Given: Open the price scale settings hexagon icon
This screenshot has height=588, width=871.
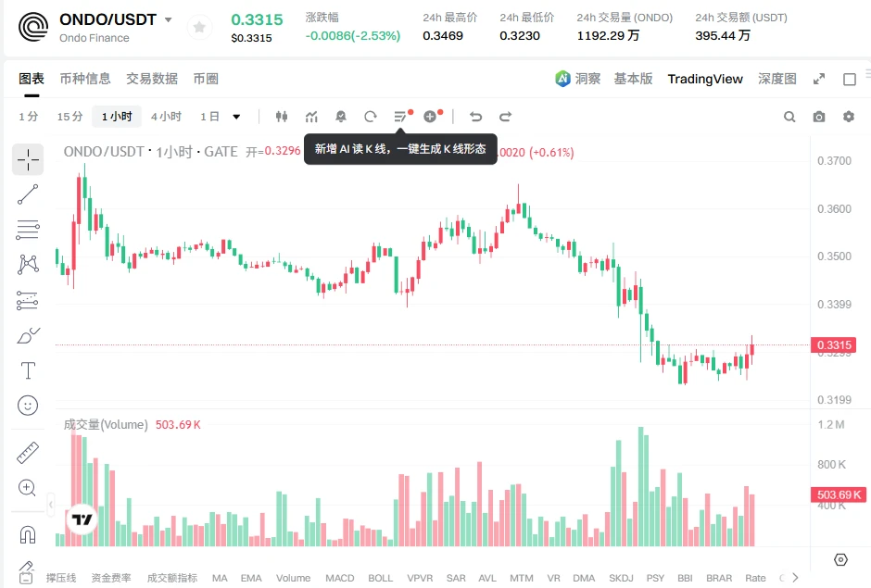Looking at the screenshot, I should (x=840, y=559).
